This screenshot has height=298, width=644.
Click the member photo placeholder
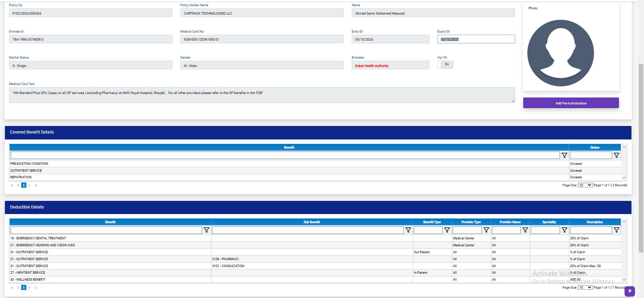560,53
